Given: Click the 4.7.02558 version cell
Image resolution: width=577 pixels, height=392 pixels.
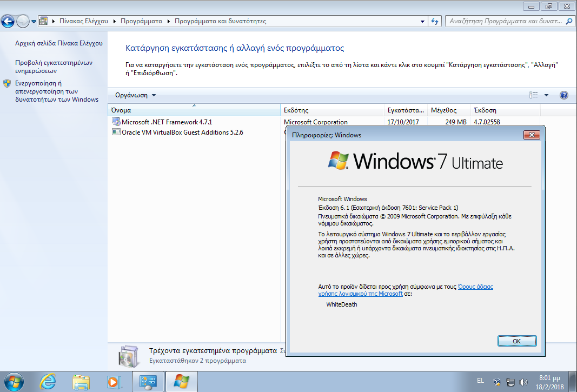Looking at the screenshot, I should click(487, 122).
